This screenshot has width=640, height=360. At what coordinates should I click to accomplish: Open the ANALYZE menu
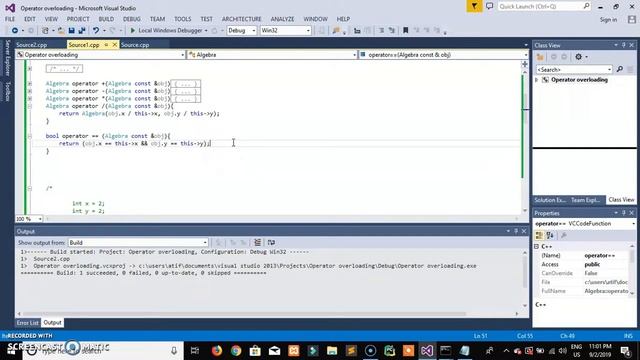click(282, 19)
